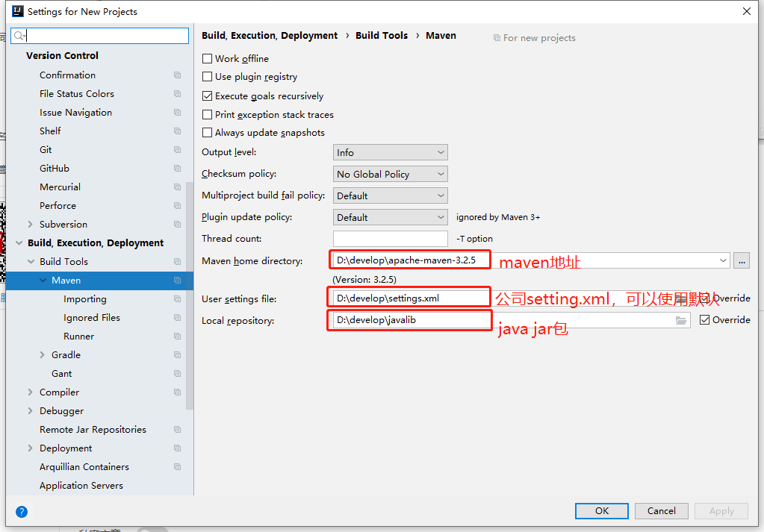Viewport: 764px width, 532px height.
Task: Click the Cancel button
Action: (661, 510)
